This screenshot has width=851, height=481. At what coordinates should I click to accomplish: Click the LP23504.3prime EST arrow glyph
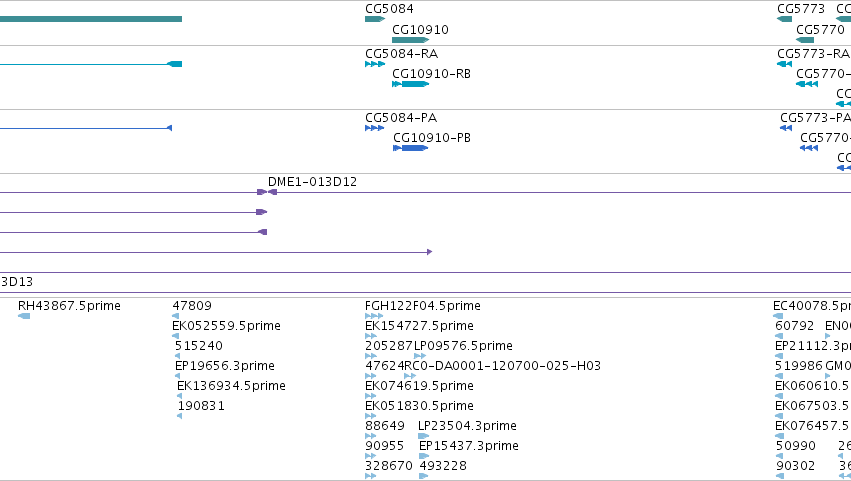coord(423,436)
